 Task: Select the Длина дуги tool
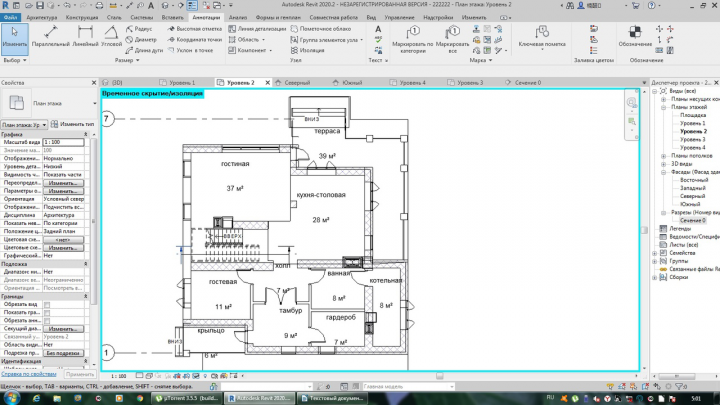(144, 50)
